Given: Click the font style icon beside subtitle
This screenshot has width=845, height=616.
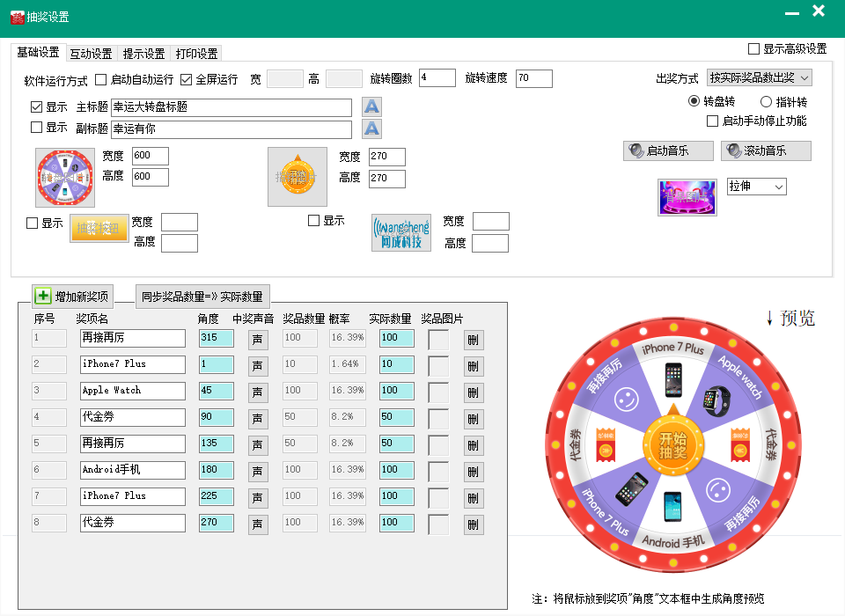Looking at the screenshot, I should point(372,129).
